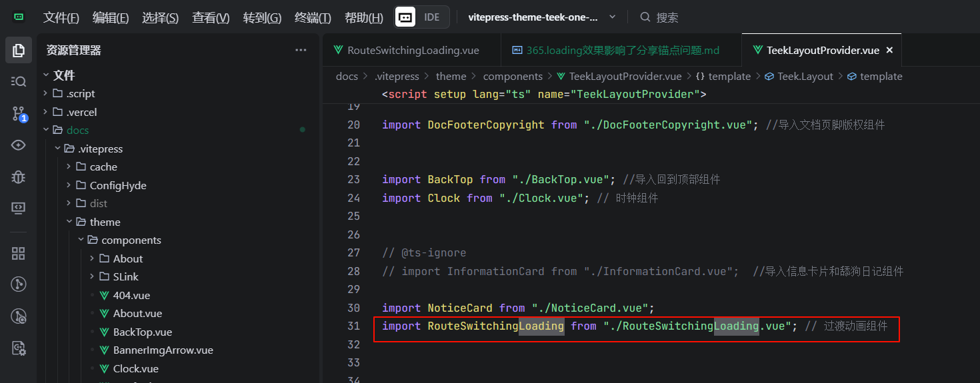Click the IDE mode toggle button
Screen dimensions: 980x383
point(422,17)
